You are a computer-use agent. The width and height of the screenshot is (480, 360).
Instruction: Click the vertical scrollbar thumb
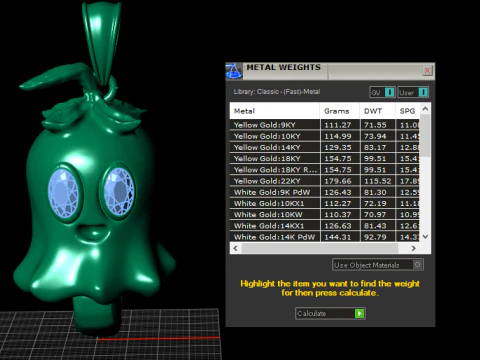tap(425, 136)
